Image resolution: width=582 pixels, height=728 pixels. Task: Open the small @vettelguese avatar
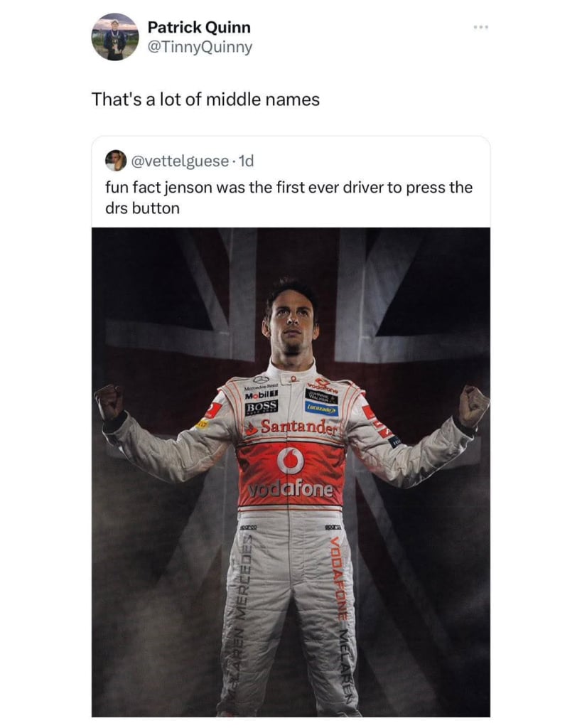(116, 161)
